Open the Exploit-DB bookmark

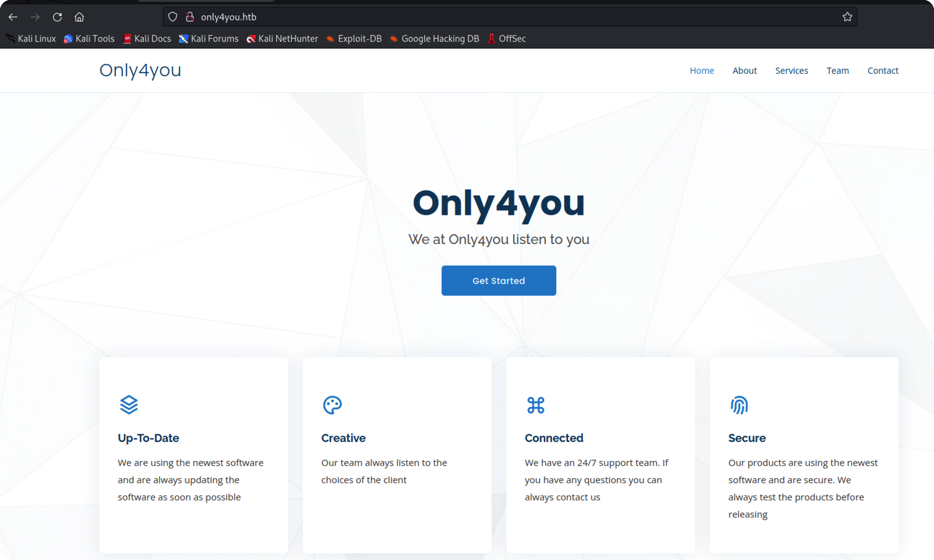(x=354, y=38)
